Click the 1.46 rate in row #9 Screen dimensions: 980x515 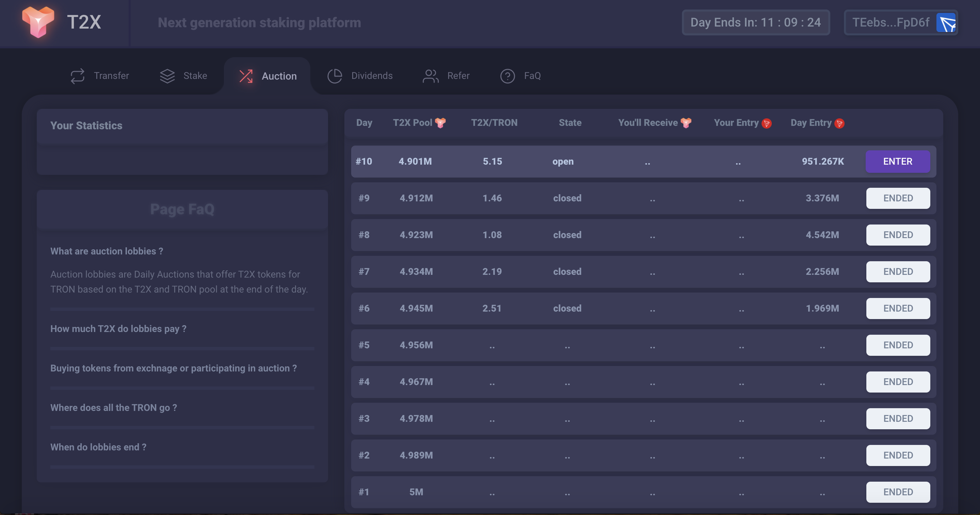point(492,198)
